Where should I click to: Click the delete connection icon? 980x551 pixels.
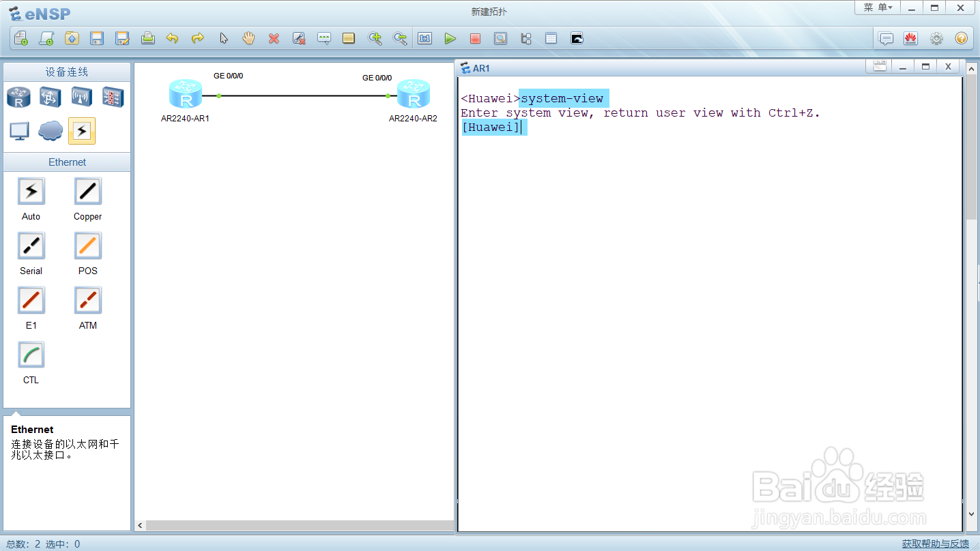point(299,39)
